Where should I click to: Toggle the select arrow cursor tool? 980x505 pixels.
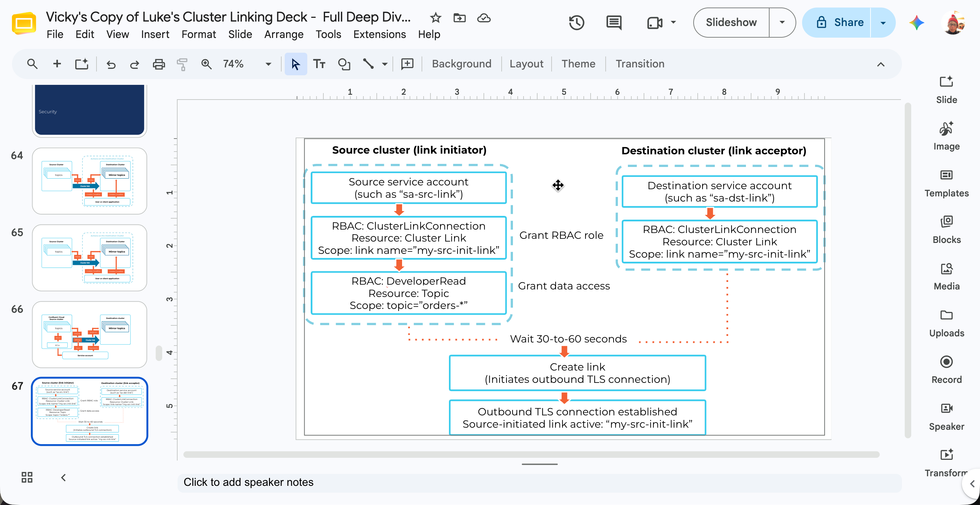point(296,64)
